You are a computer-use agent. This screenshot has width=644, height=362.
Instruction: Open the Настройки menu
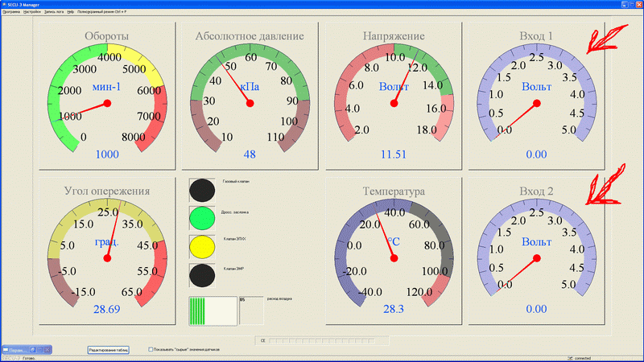coord(32,13)
